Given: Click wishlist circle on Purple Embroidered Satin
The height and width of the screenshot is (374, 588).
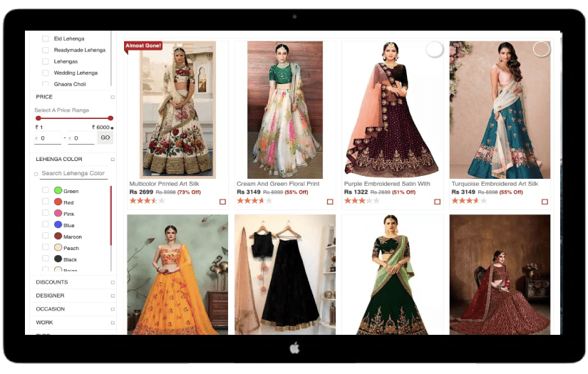Looking at the screenshot, I should tap(435, 49).
